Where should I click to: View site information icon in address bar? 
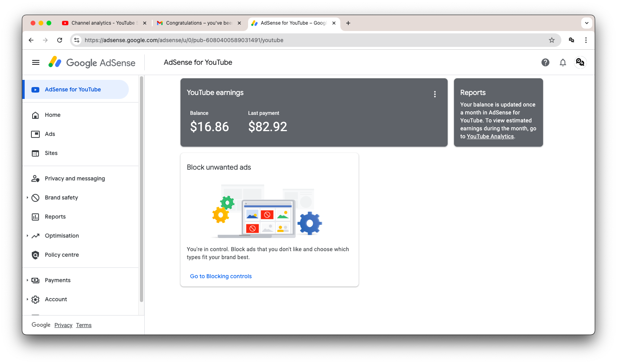click(77, 40)
